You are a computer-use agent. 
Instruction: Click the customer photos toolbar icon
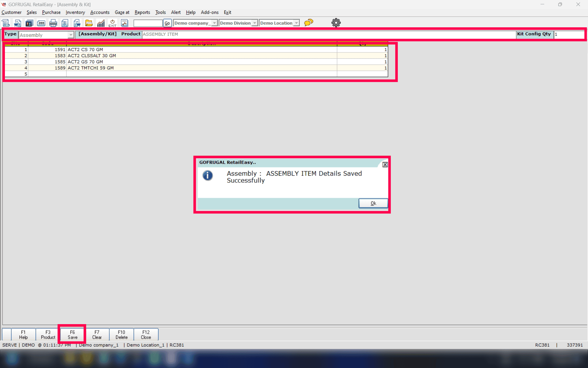(x=29, y=23)
